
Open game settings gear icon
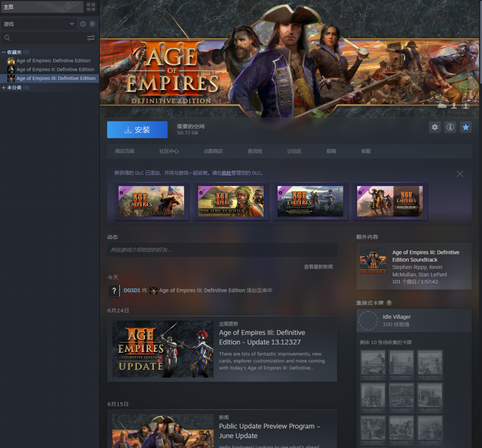tap(435, 127)
